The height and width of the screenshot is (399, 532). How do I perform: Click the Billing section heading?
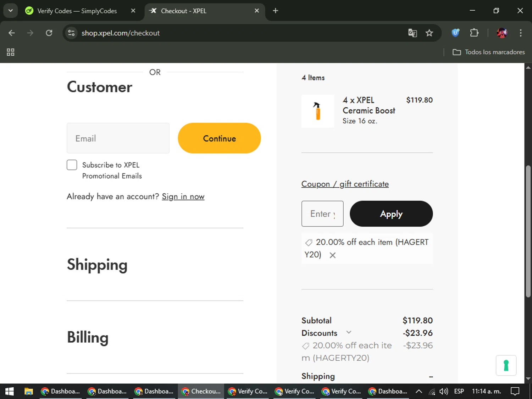tap(88, 337)
